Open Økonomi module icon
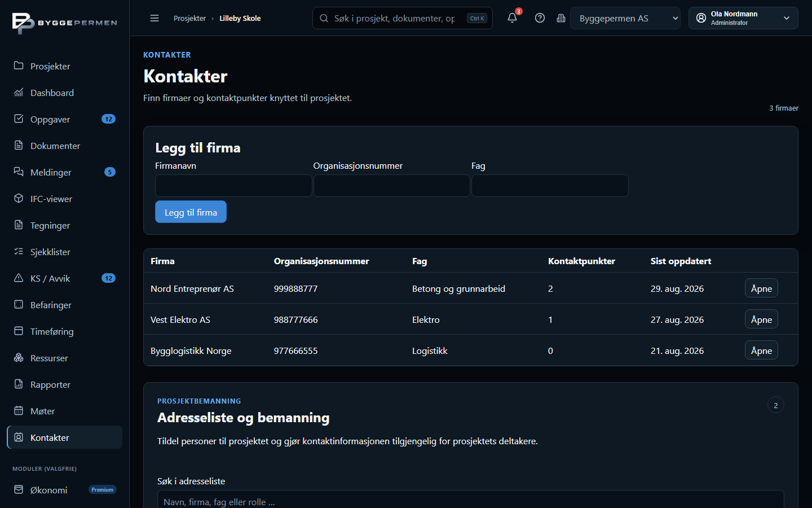Image resolution: width=812 pixels, height=508 pixels. (x=19, y=489)
